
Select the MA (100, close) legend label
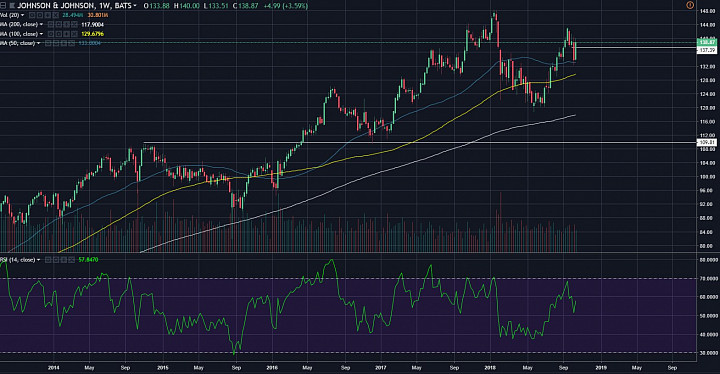[19, 34]
